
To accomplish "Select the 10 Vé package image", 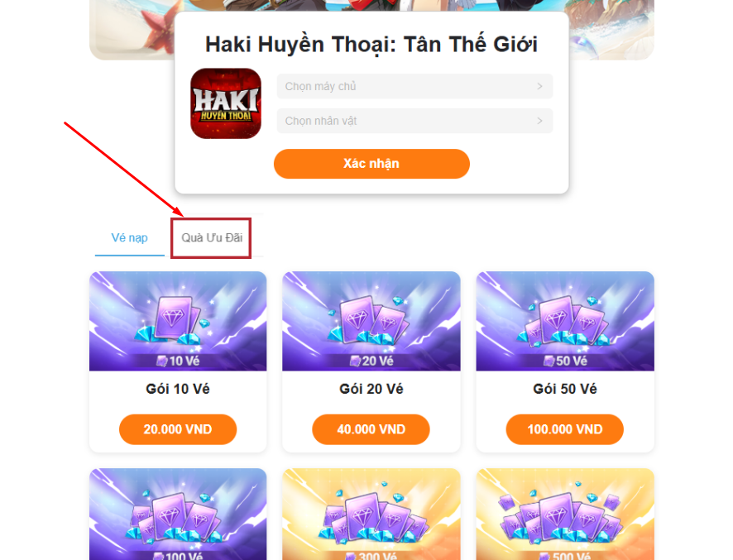I will pos(178,321).
